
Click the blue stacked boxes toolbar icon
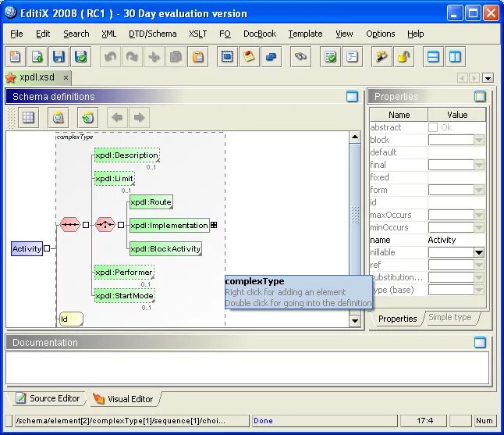pyautogui.click(x=271, y=57)
